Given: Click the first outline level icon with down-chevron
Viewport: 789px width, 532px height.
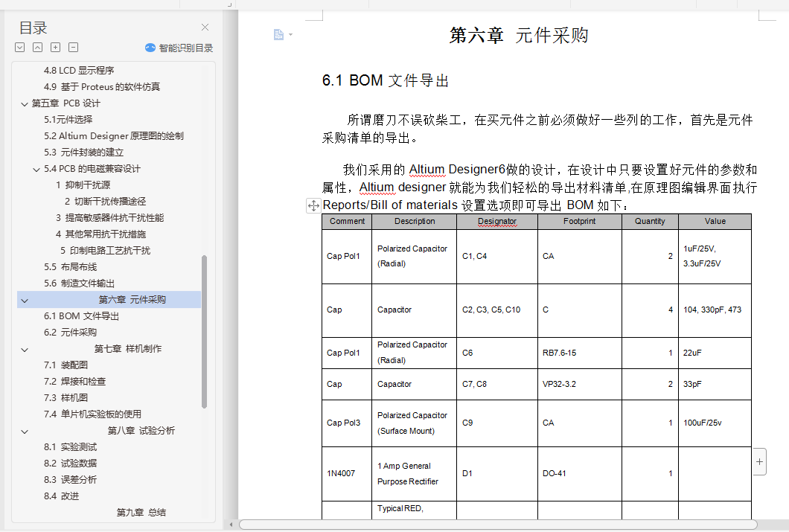Looking at the screenshot, I should (x=19, y=48).
